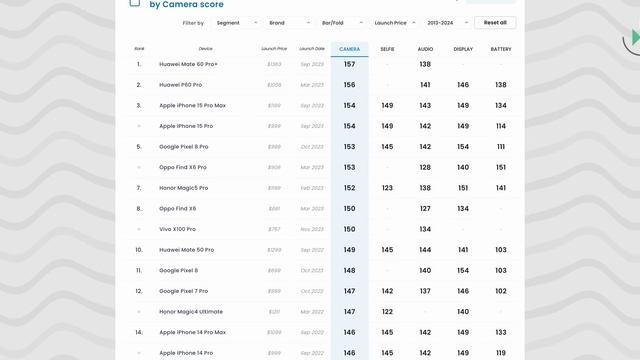
Task: Open Honor Magic5 Pro device link
Action: click(184, 188)
